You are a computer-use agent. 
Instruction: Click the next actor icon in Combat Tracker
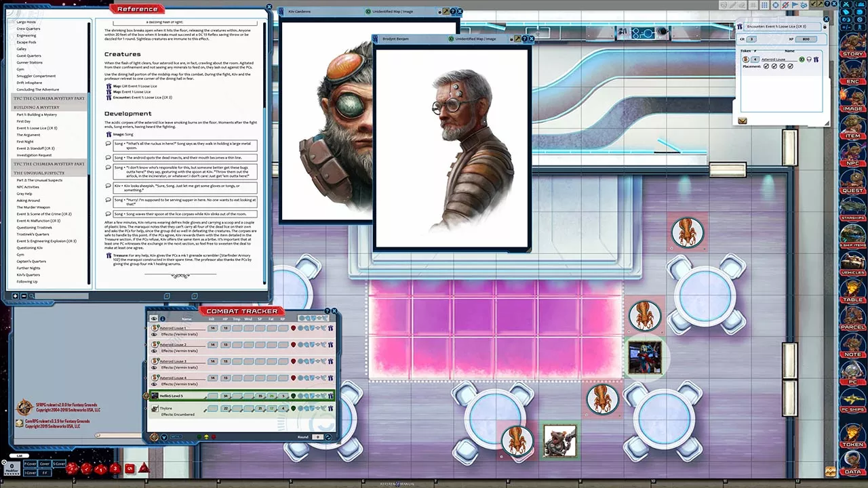(164, 437)
